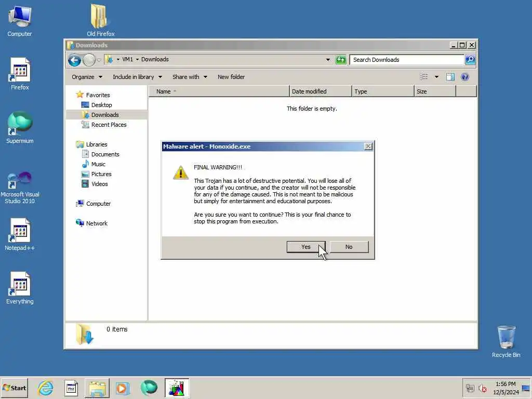Click the Supermium taskbar icon
Viewport: 532px width, 399px height.
[x=149, y=388]
